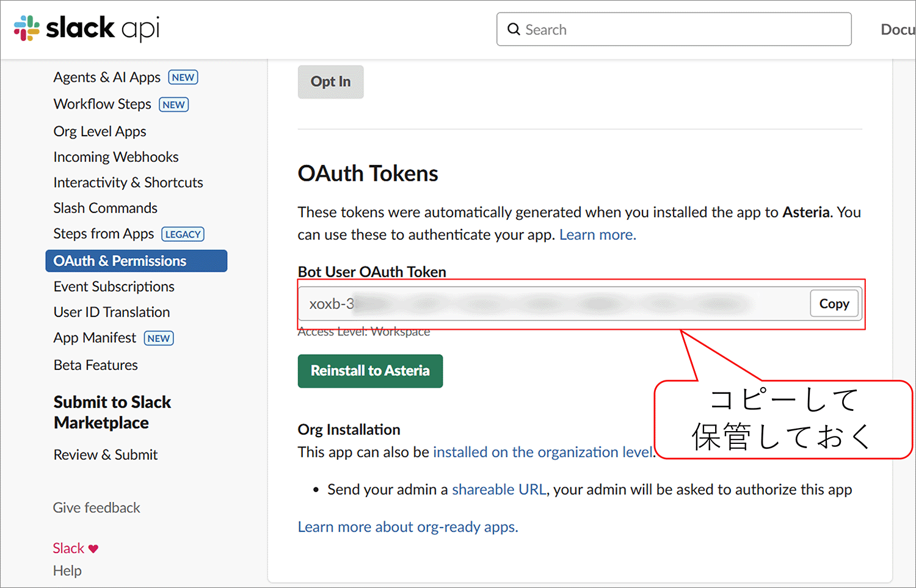Image resolution: width=916 pixels, height=588 pixels.
Task: Click the Opt In button
Action: pyautogui.click(x=330, y=82)
